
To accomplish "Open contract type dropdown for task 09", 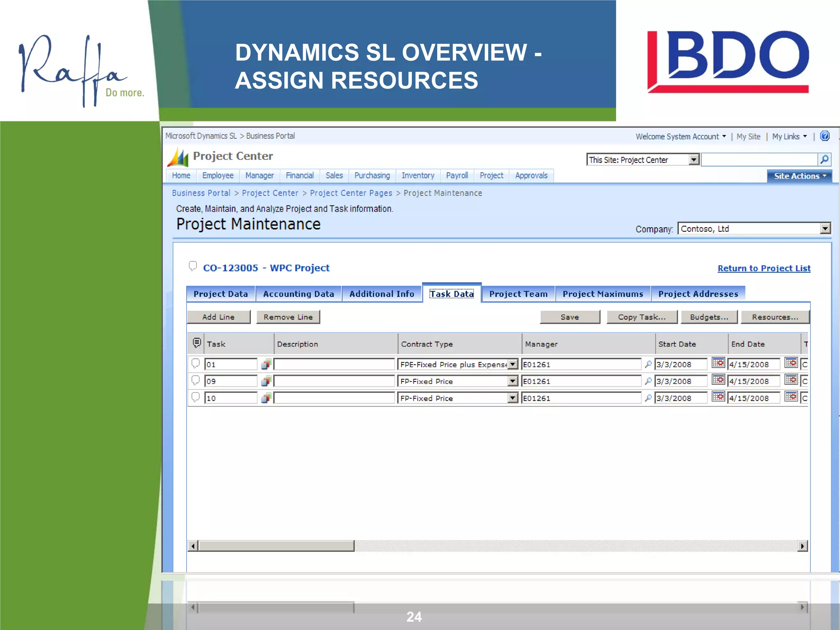I will point(513,381).
